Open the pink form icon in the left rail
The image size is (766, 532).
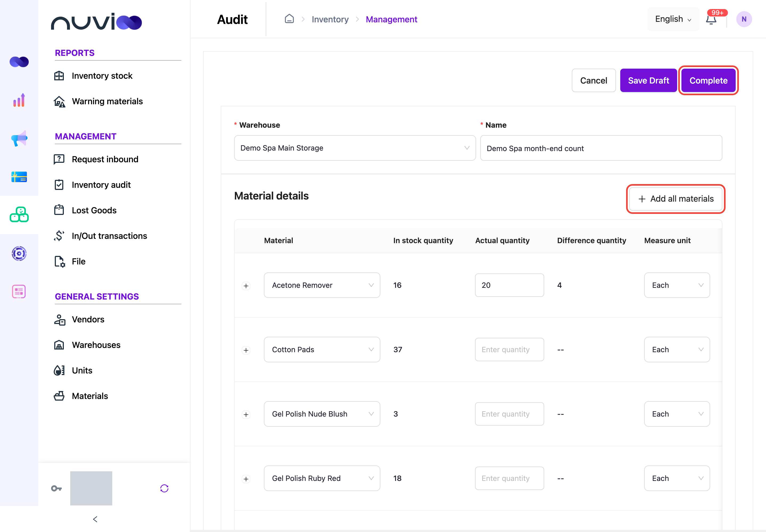(x=19, y=292)
